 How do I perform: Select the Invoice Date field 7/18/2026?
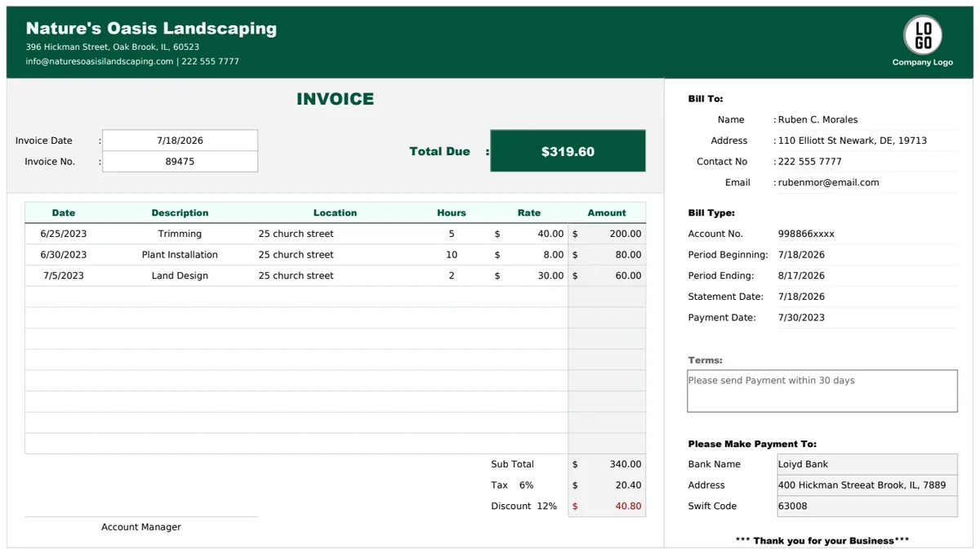(x=180, y=141)
